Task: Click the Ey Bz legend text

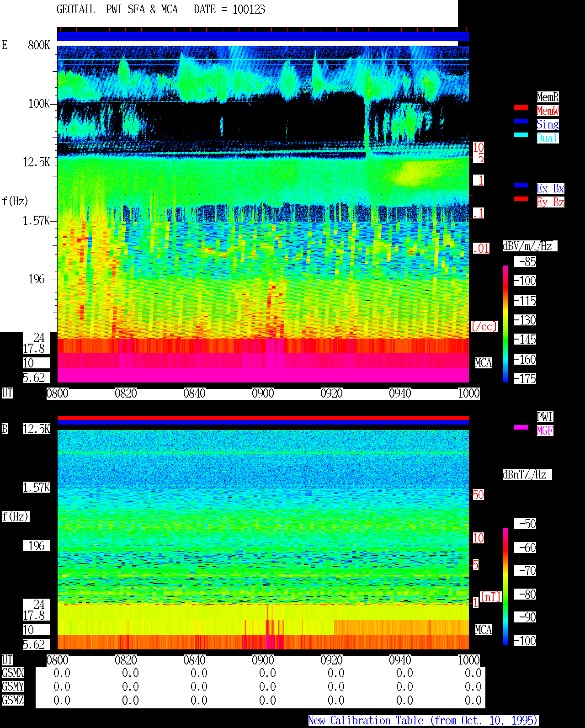Action: [550, 202]
